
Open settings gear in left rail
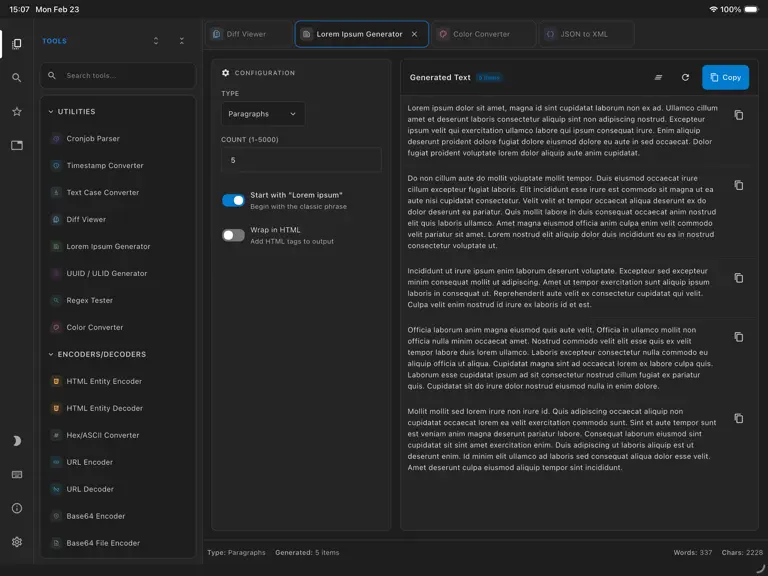coord(17,542)
